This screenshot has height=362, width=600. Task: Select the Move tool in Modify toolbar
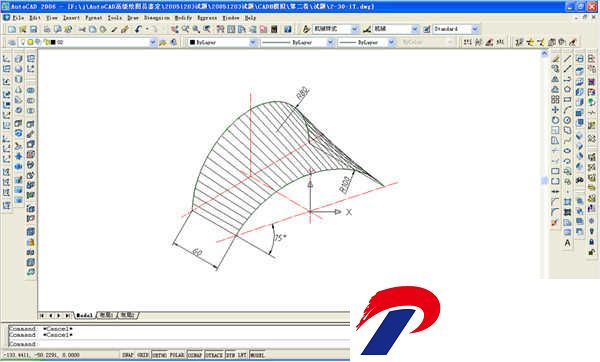coord(555,110)
